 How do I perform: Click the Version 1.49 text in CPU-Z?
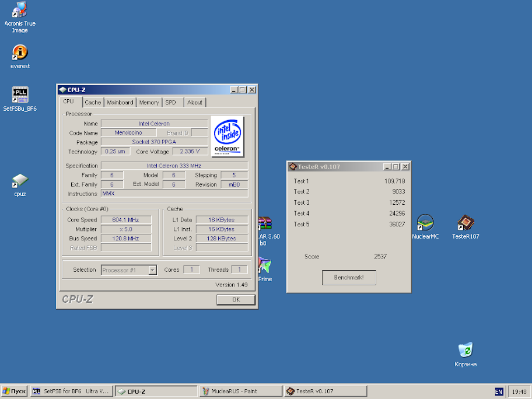(232, 285)
